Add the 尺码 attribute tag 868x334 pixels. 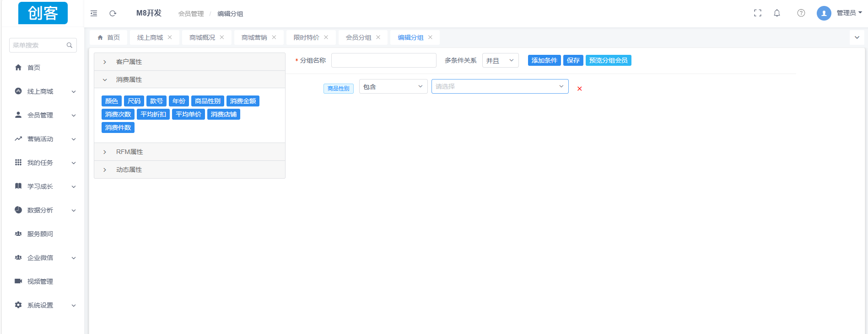[134, 101]
